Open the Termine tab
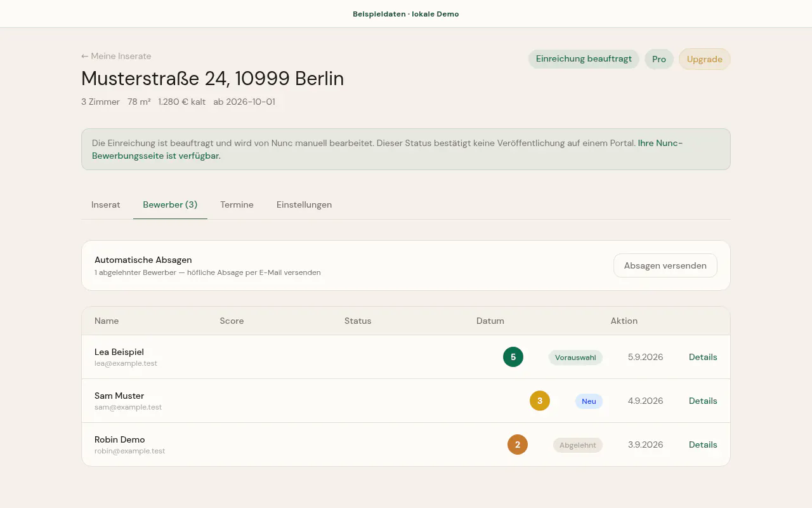The width and height of the screenshot is (812, 508). pos(237,204)
